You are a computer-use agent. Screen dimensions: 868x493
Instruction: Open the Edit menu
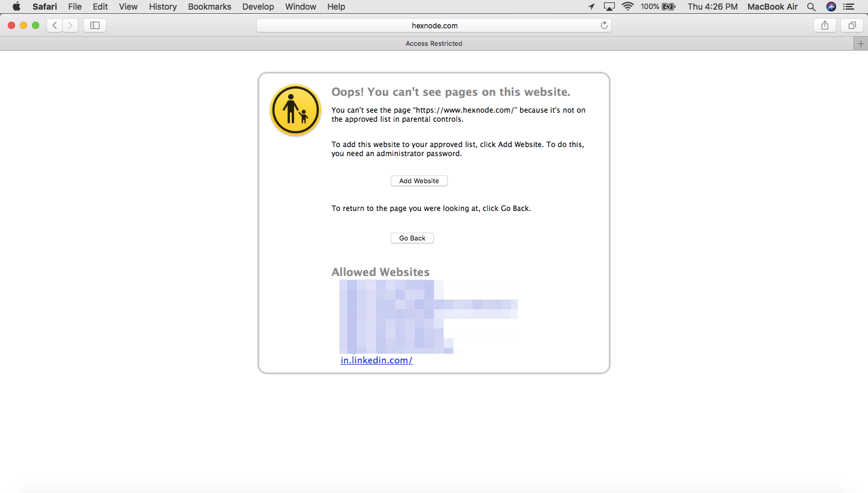[x=100, y=7]
